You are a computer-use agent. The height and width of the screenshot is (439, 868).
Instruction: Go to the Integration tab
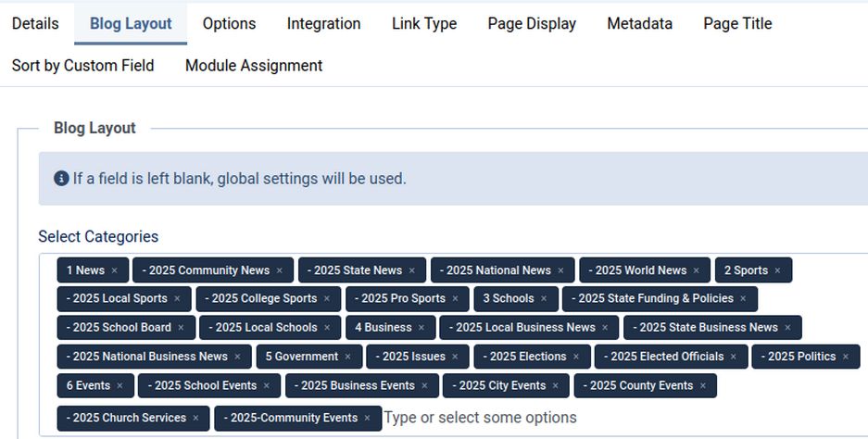323,24
